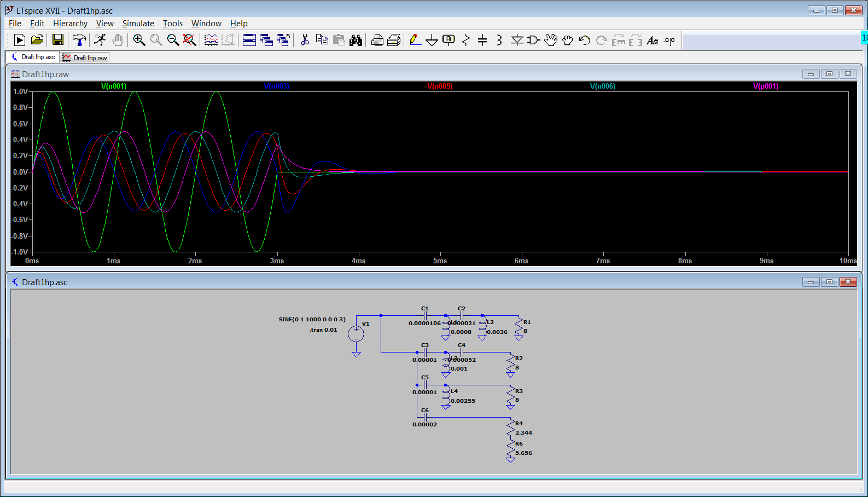
Task: Open the Hierarchy menu
Action: click(x=70, y=23)
